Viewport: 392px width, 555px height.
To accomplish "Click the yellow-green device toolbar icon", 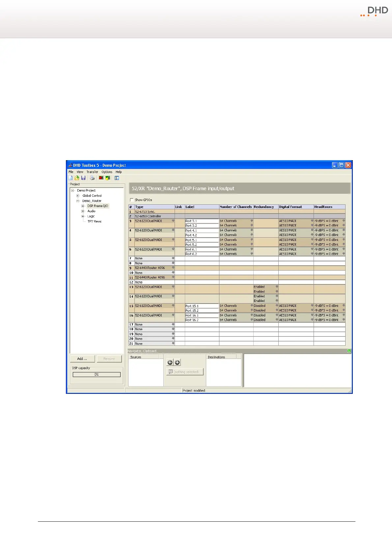I will 108,178.
